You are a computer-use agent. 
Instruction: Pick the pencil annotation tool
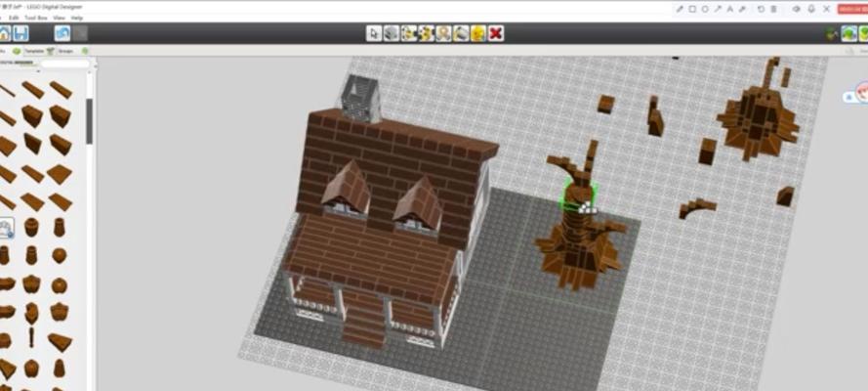pyautogui.click(x=680, y=9)
